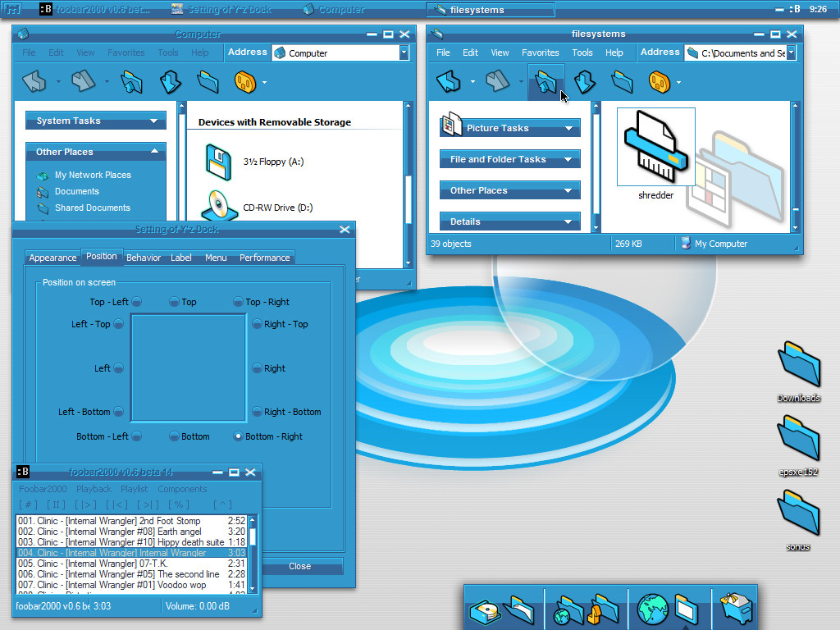Switch to the Performance tab
840x630 pixels.
(x=265, y=258)
